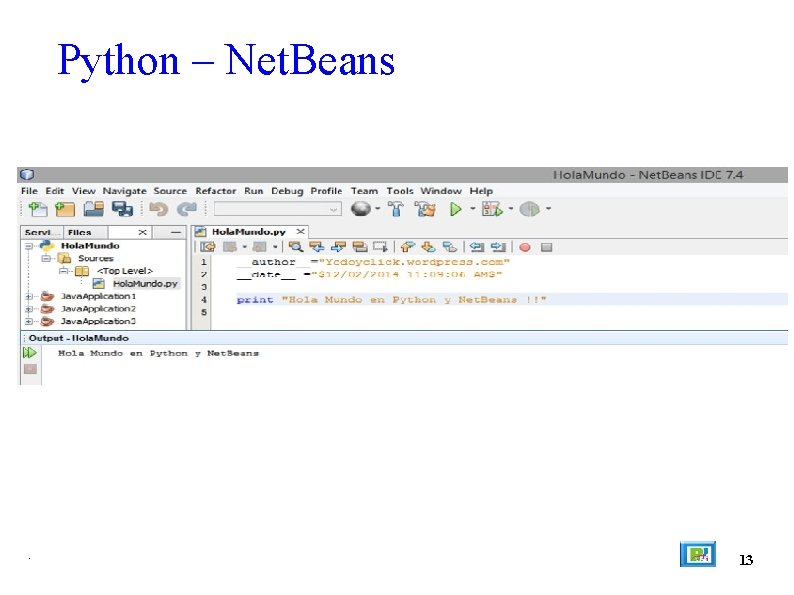Toggle Highlight Search in editor toolbar
The height and width of the screenshot is (595, 794).
click(360, 247)
